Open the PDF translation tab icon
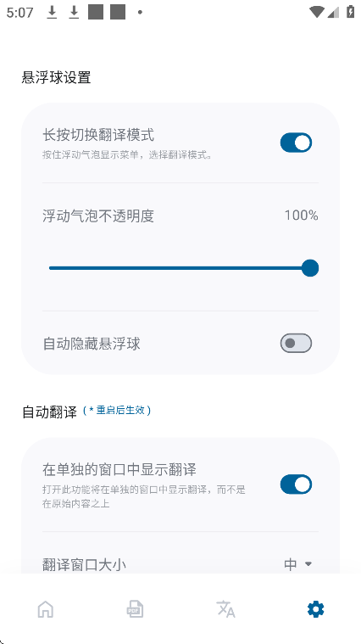Screen dimensions: 361x644 135,609
